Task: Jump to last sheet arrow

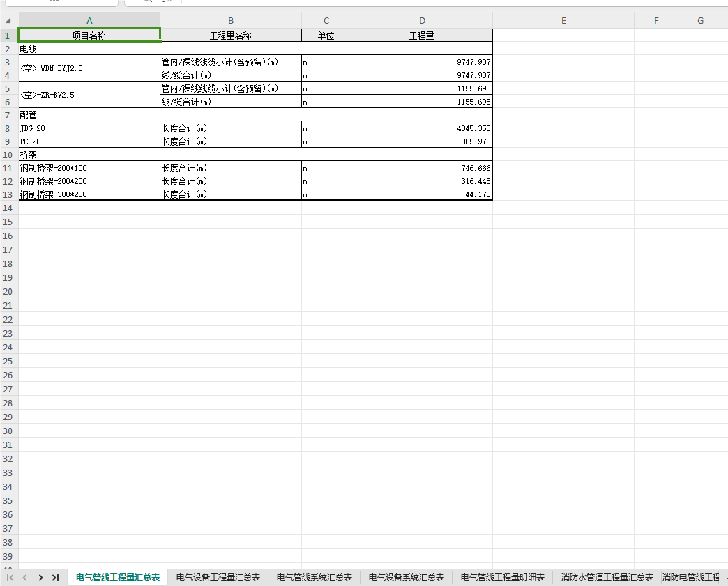Action: pyautogui.click(x=56, y=577)
